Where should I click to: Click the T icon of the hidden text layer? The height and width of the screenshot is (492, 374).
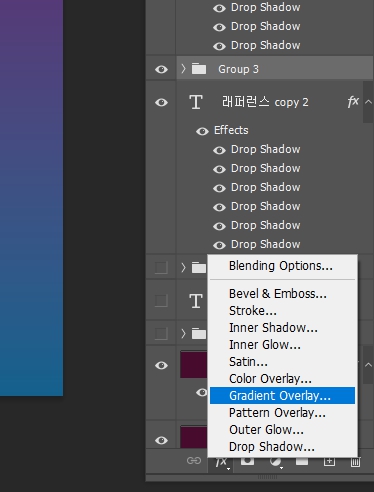point(196,301)
